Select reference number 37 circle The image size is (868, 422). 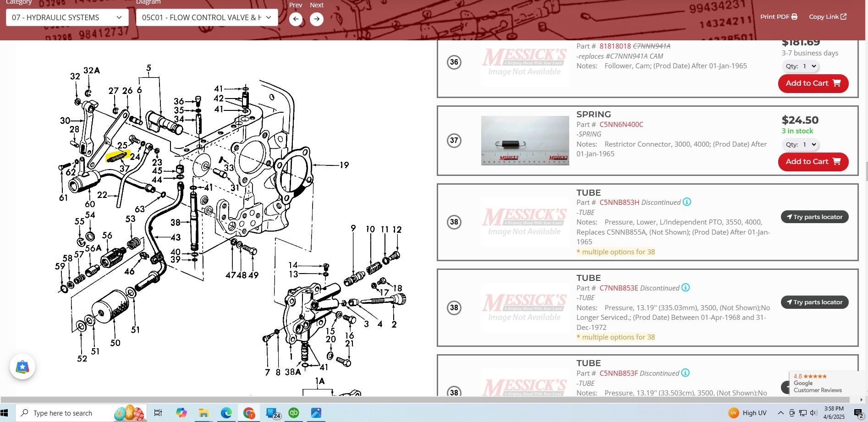[x=454, y=140]
